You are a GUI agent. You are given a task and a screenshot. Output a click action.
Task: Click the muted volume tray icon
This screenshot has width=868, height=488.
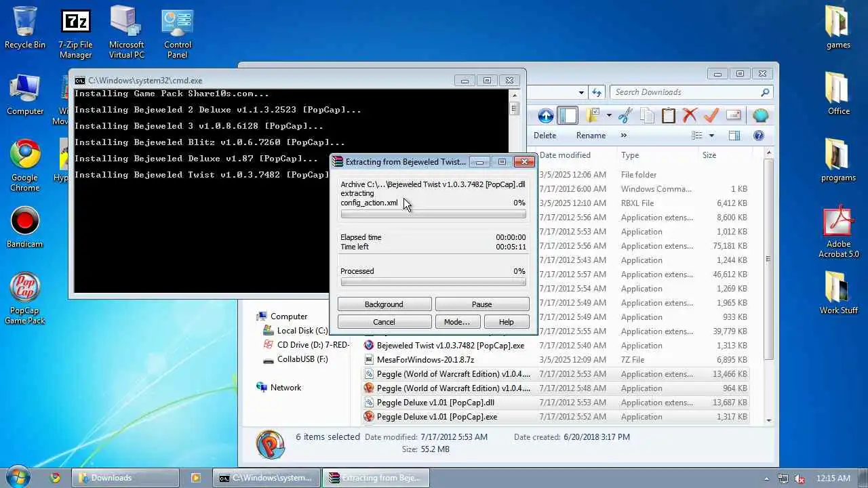(x=800, y=479)
